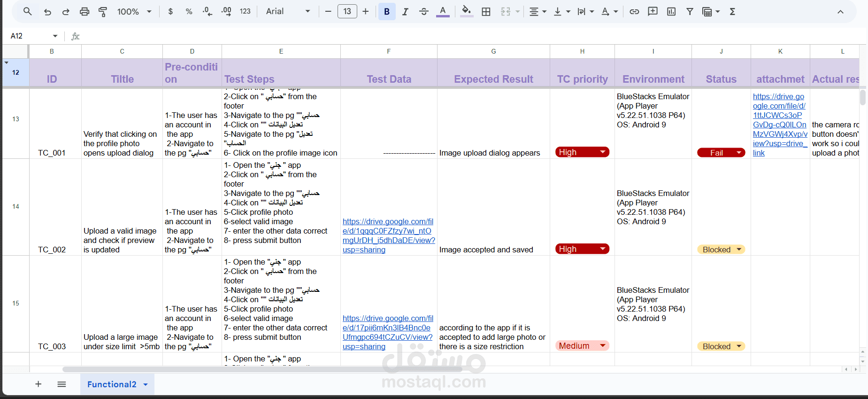Format as percent with % icon
Image resolution: width=868 pixels, height=399 pixels.
pos(189,12)
